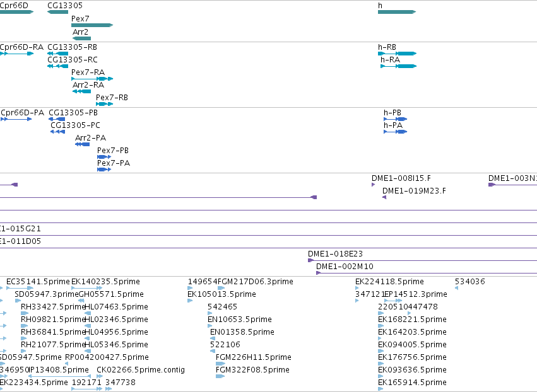Click the EK105013.5prime EST label
537x392 pixels.
221,294
